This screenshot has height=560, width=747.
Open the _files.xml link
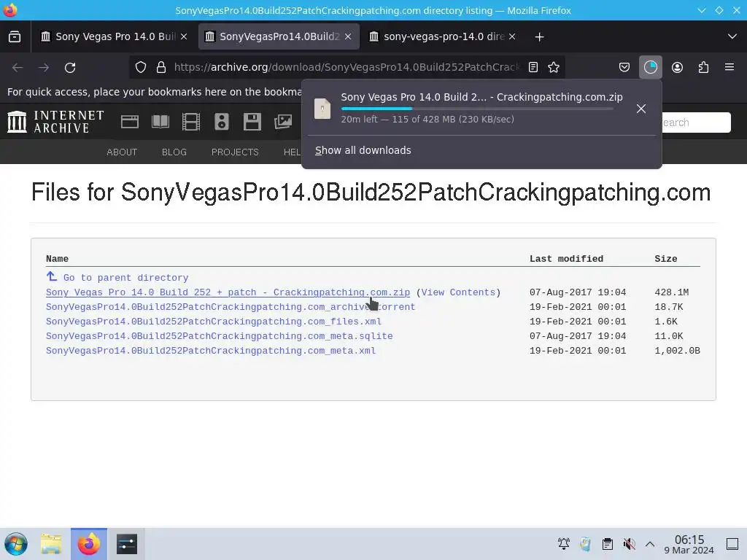[214, 322]
